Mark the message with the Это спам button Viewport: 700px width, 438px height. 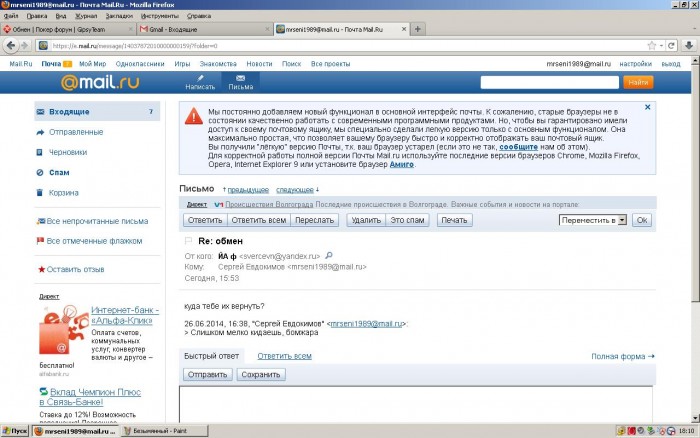pos(407,220)
